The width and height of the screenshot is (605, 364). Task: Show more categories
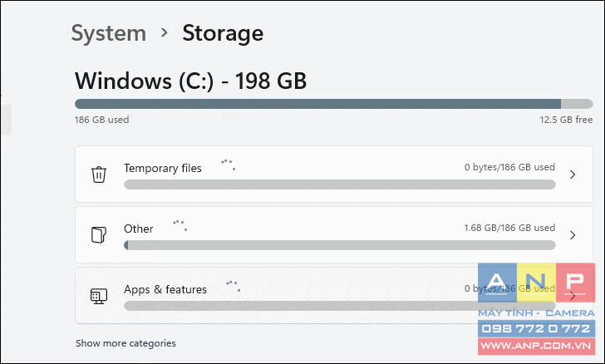pyautogui.click(x=125, y=343)
